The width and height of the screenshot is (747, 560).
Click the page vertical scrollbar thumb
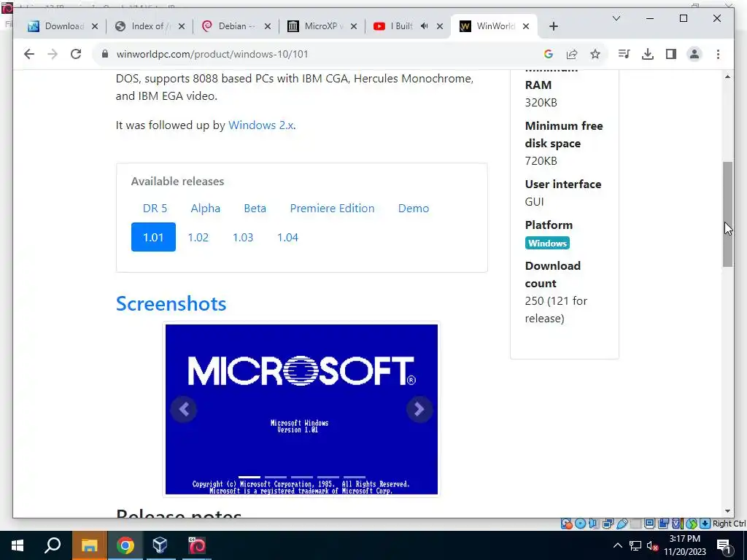point(727,214)
